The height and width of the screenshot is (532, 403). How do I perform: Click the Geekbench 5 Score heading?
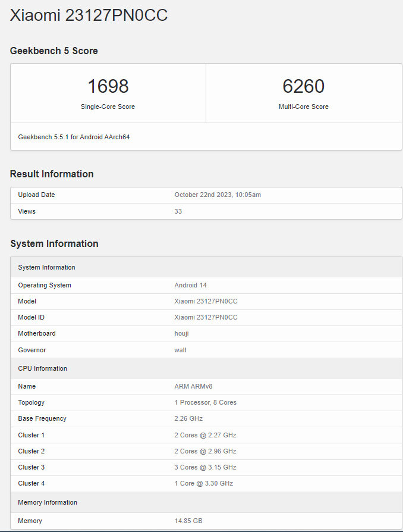[54, 51]
